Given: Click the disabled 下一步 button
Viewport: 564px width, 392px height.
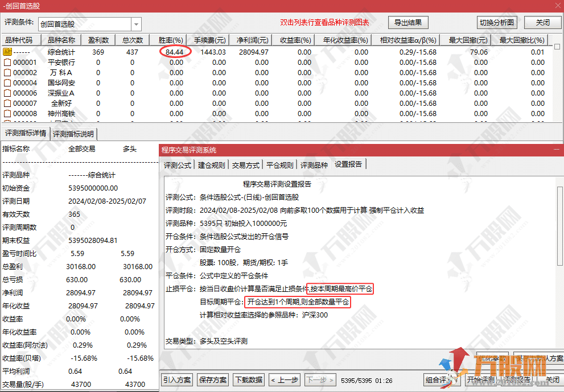Looking at the screenshot, I should [x=320, y=380].
